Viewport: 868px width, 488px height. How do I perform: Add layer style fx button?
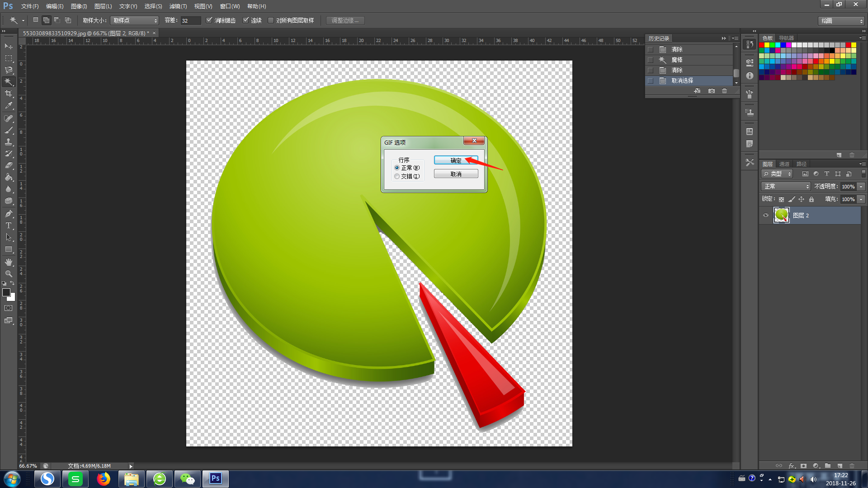click(792, 466)
